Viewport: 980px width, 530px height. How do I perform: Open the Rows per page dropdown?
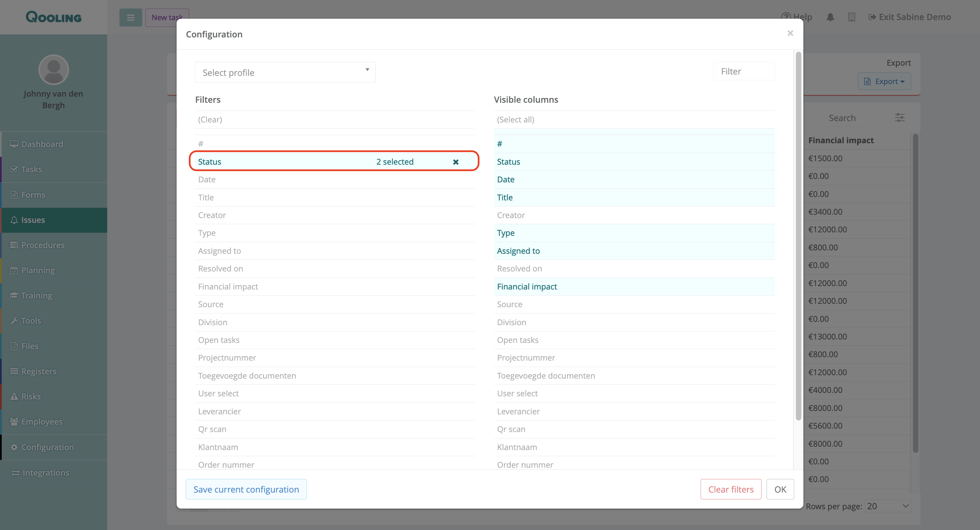pyautogui.click(x=887, y=506)
